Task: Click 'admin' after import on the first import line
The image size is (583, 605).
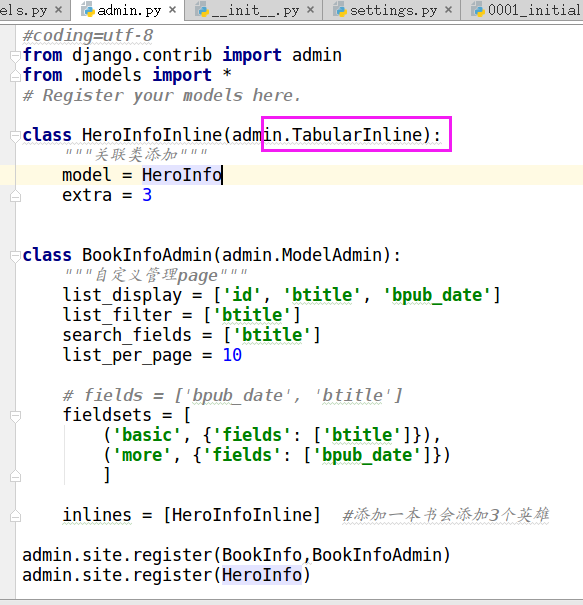Action: [317, 55]
